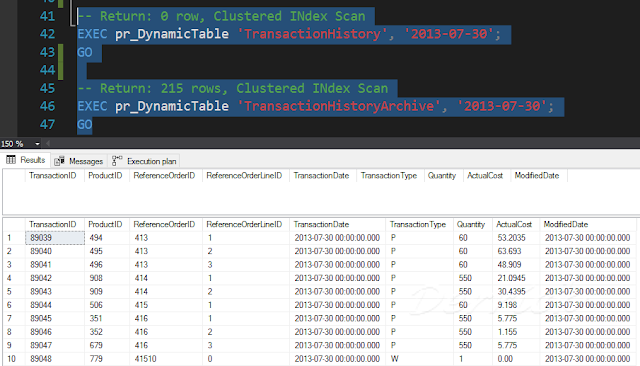Click the Messages tab icon
Screen dimensions: 640x366
coord(60,161)
